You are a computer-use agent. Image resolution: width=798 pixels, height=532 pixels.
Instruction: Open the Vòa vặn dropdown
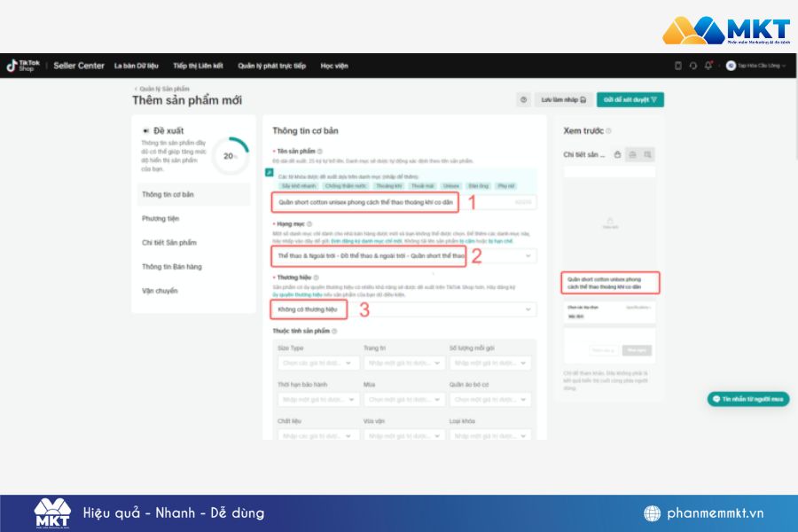(404, 435)
